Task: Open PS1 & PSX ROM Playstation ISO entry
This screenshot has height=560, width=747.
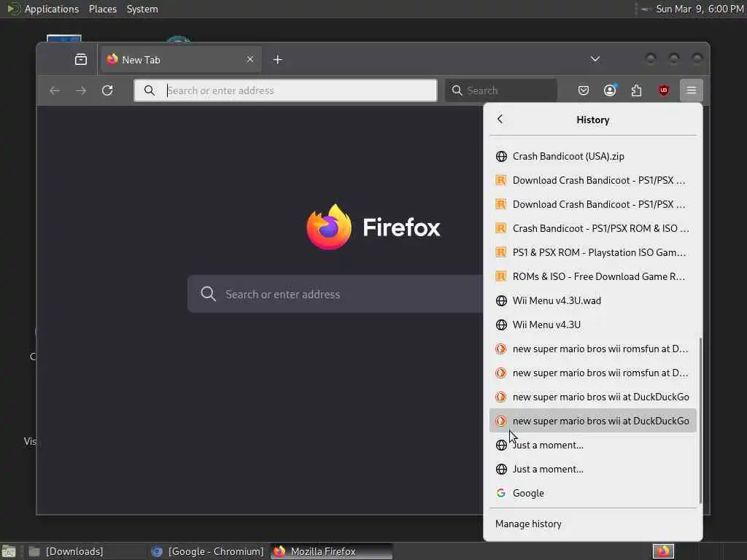Action: coord(592,252)
